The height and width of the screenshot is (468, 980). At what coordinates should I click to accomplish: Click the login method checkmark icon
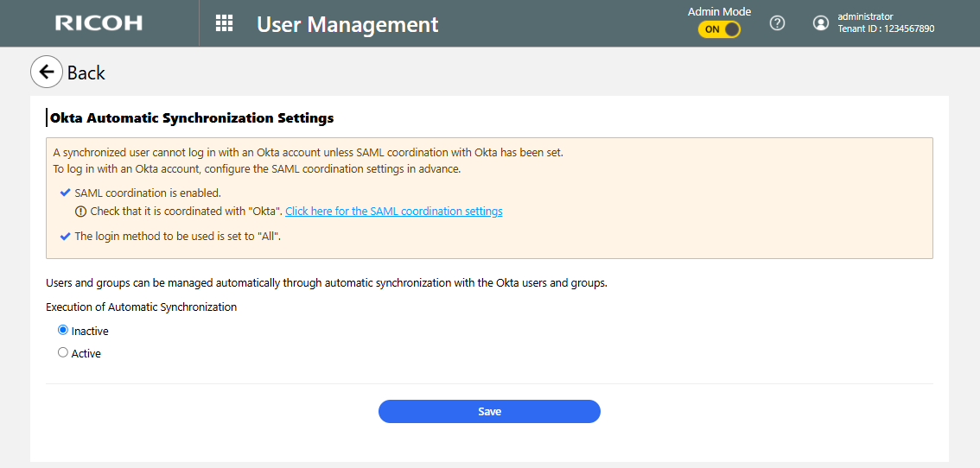pos(65,236)
